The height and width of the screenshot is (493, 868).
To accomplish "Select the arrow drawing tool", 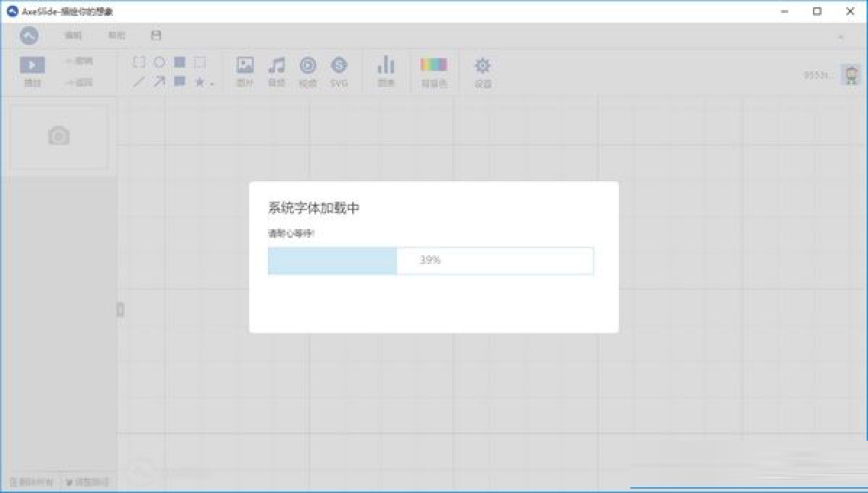I will [x=159, y=83].
